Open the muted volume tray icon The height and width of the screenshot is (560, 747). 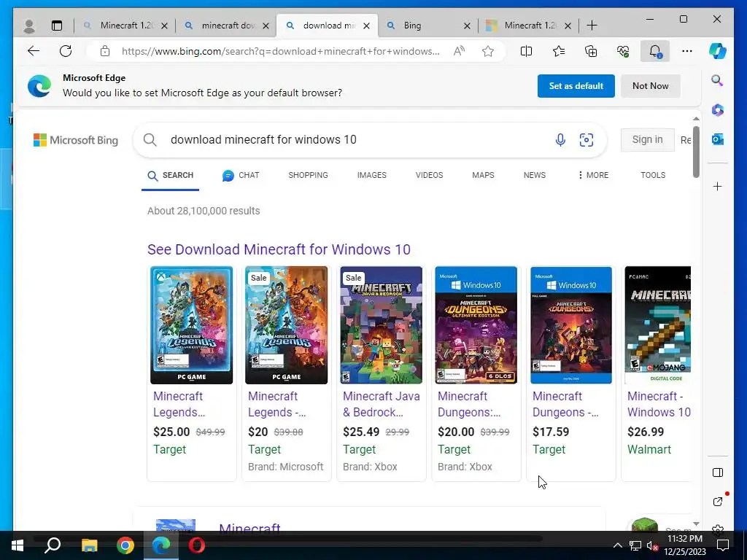pyautogui.click(x=653, y=545)
